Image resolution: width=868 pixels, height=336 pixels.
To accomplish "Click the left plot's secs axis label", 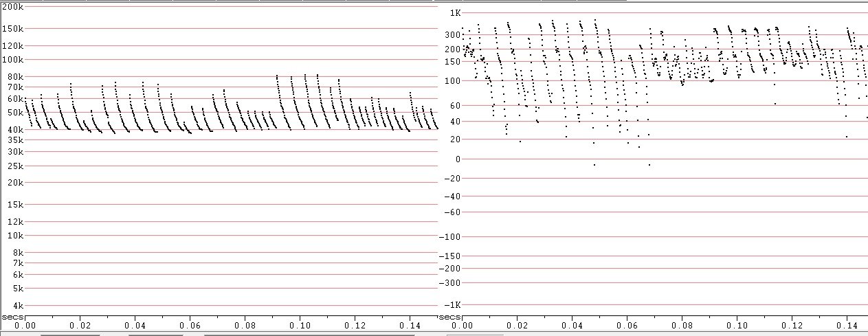I will tap(12, 317).
